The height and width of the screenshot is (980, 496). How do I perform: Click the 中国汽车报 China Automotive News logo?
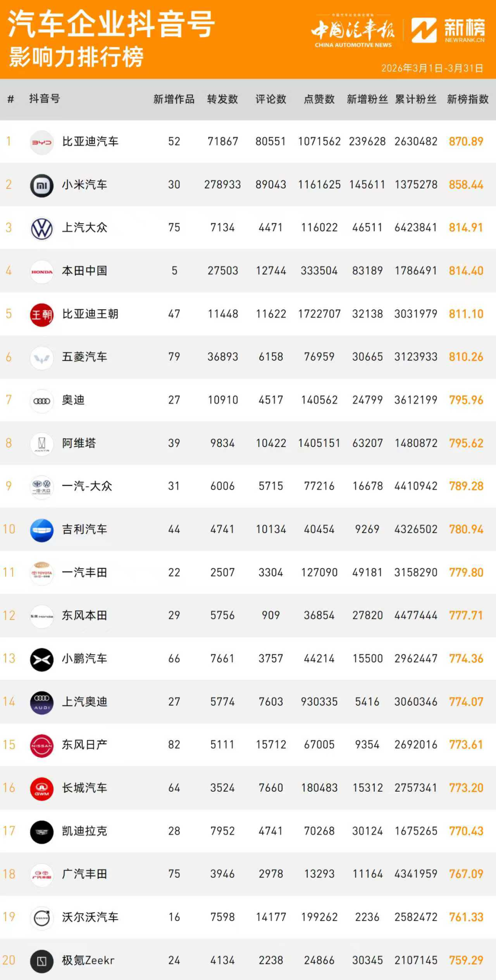(353, 32)
